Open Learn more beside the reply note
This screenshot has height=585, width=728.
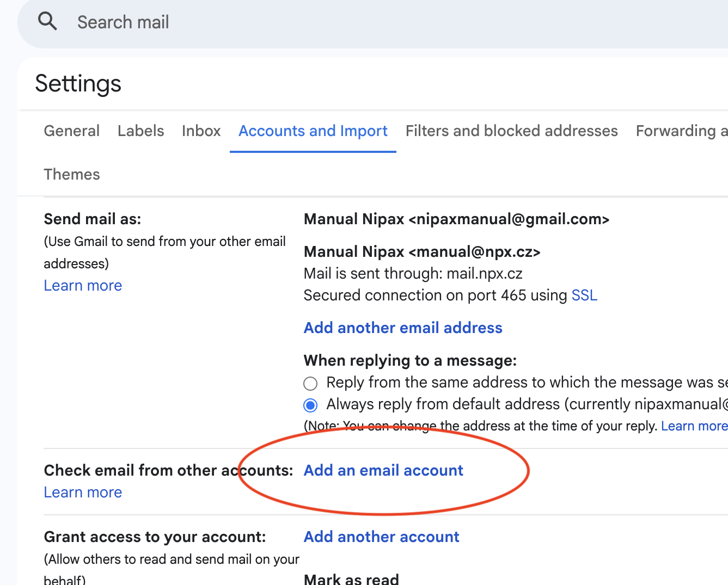tap(694, 426)
